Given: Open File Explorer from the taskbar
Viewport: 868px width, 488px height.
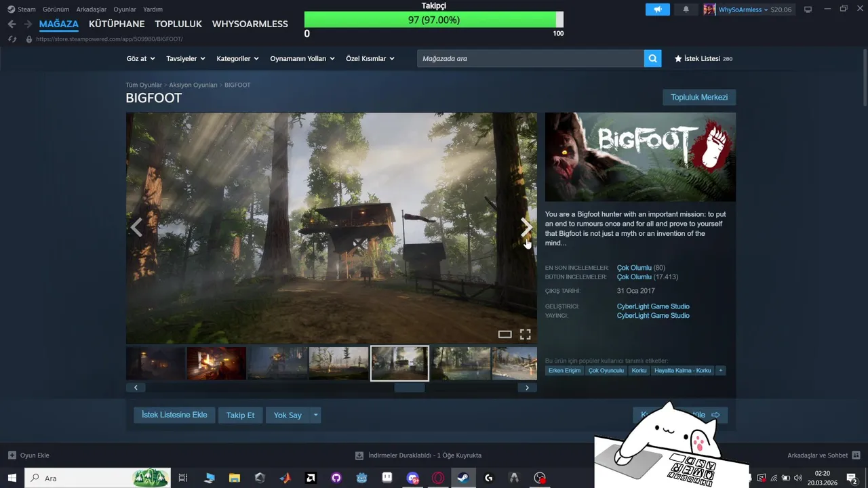Looking at the screenshot, I should [234, 478].
